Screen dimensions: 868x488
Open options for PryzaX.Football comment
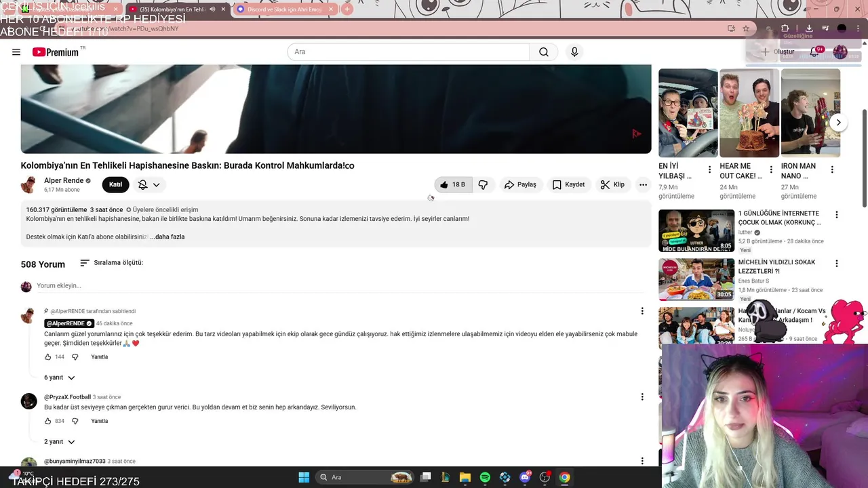[642, 396]
